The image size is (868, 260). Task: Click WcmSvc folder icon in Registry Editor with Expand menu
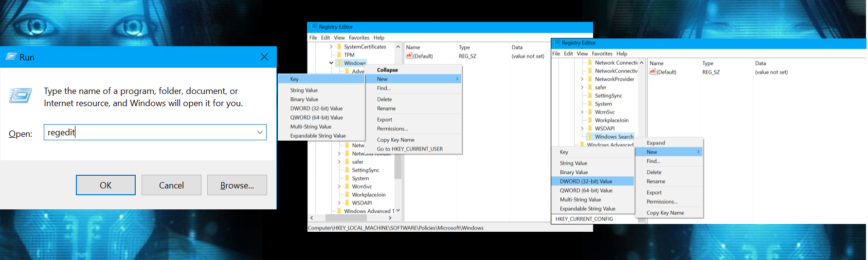(590, 112)
